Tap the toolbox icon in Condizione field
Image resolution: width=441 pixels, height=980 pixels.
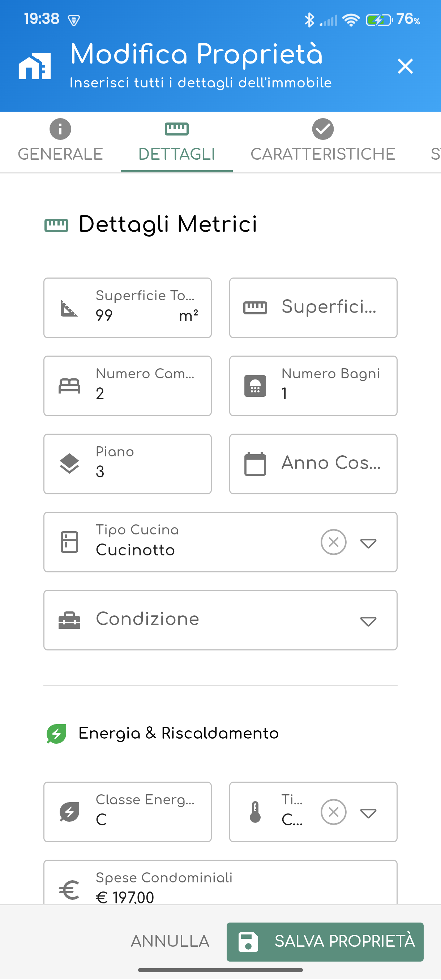(x=69, y=620)
